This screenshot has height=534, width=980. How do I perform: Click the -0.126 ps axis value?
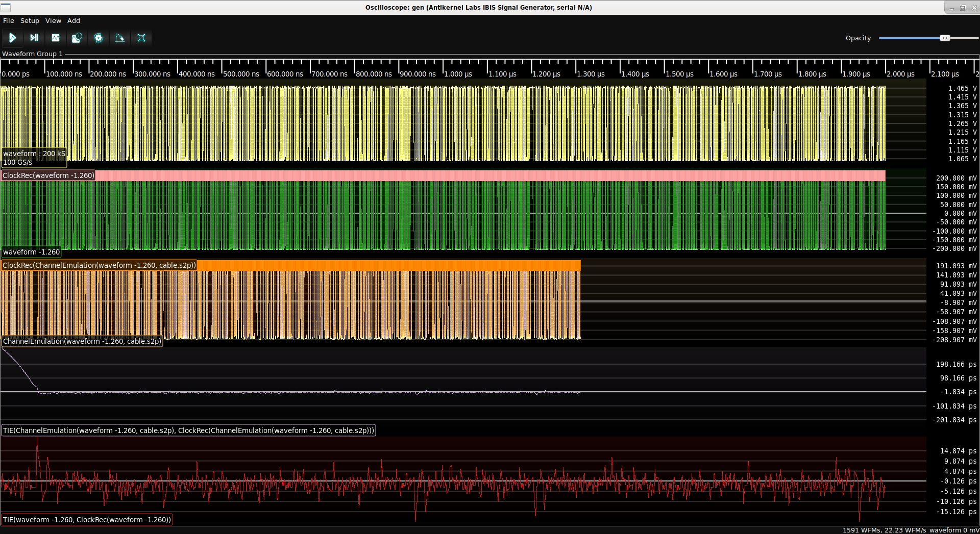pos(958,481)
